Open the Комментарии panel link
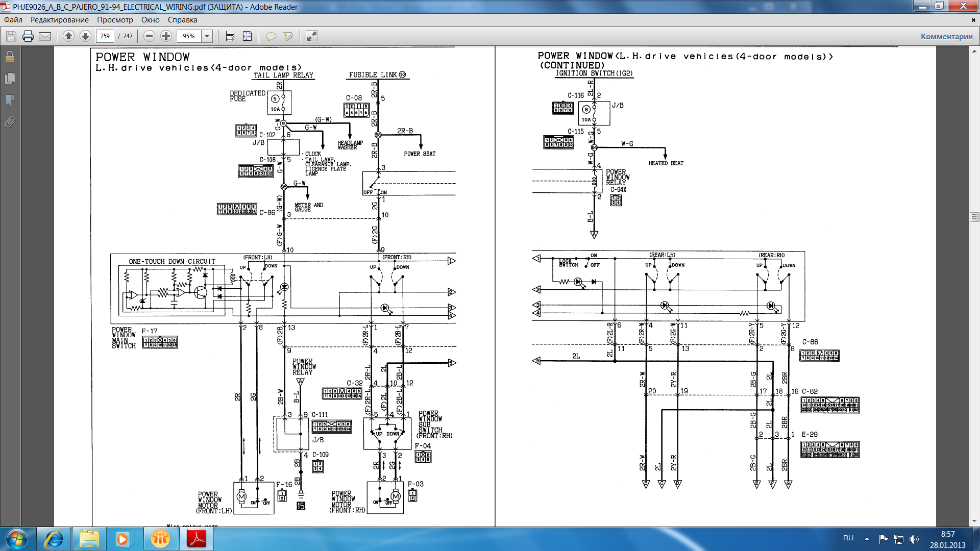This screenshot has height=551, width=980. pos(946,36)
